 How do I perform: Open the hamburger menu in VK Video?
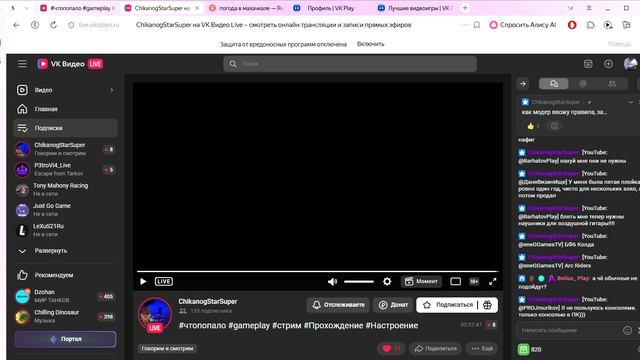click(x=22, y=64)
